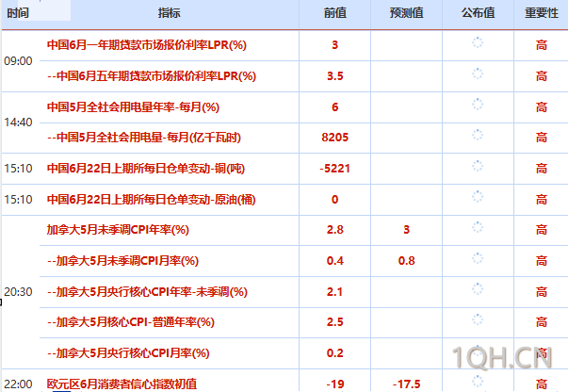Click loading spinner for 核心CPI-普通年率 row
Viewport: 568px width, 392px height.
coord(478,319)
